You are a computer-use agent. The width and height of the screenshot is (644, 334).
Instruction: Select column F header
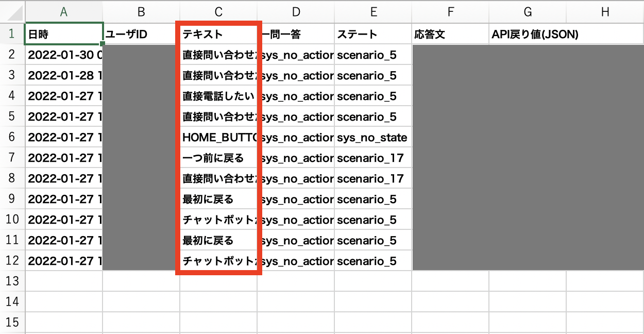(450, 12)
